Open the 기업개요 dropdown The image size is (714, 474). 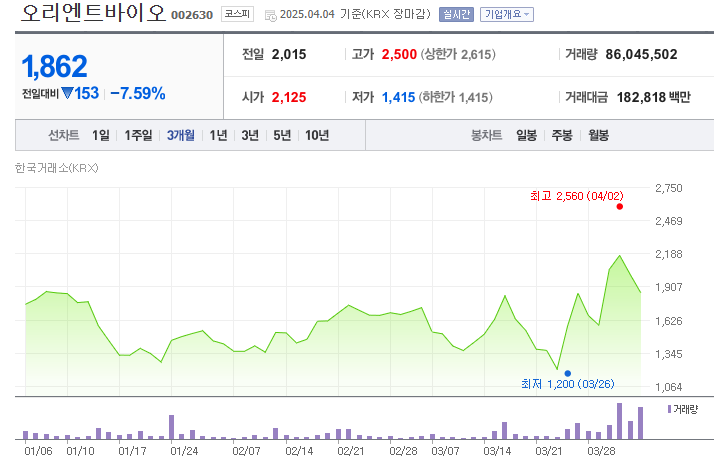pyautogui.click(x=506, y=15)
